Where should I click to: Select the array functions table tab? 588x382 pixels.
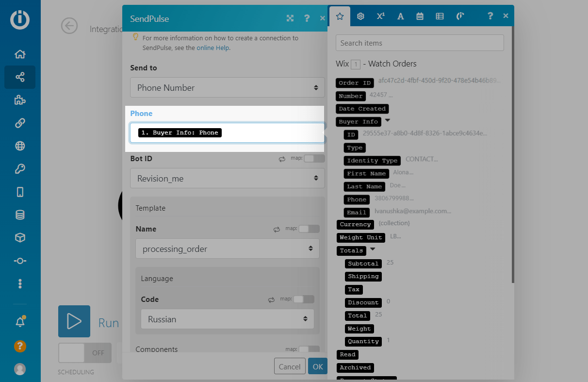point(440,16)
